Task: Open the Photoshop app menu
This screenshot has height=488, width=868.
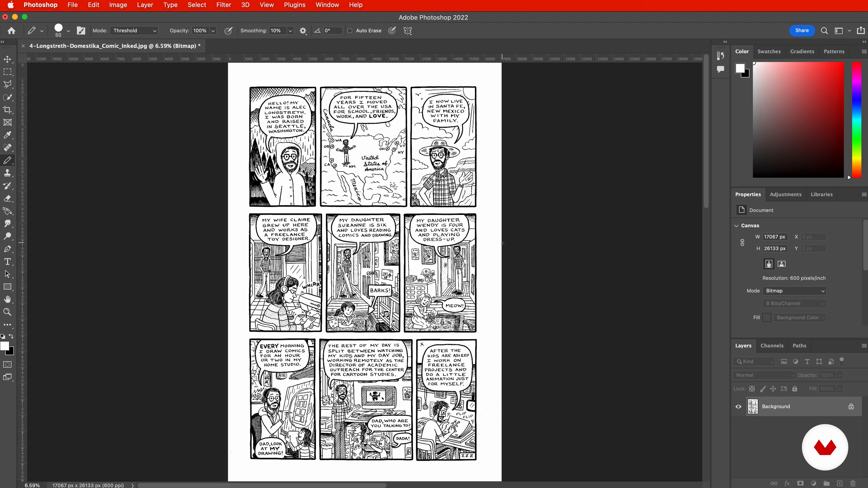Action: pyautogui.click(x=40, y=5)
